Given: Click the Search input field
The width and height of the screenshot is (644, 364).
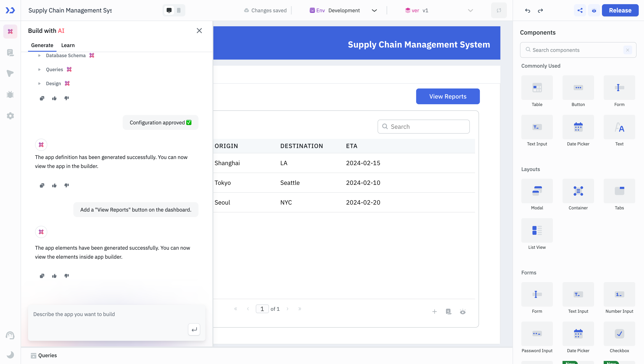Looking at the screenshot, I should pyautogui.click(x=423, y=127).
